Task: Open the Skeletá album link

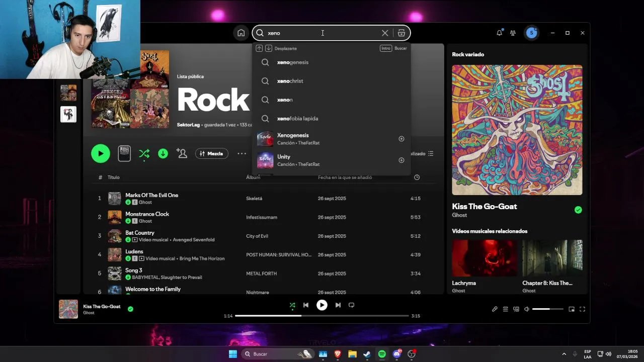Action: [x=254, y=199]
